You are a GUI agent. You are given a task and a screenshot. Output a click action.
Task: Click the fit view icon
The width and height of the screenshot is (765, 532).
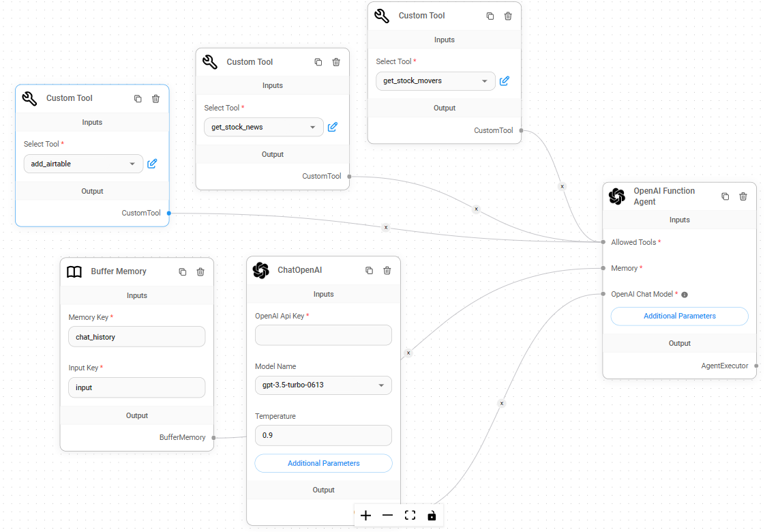pyautogui.click(x=410, y=516)
